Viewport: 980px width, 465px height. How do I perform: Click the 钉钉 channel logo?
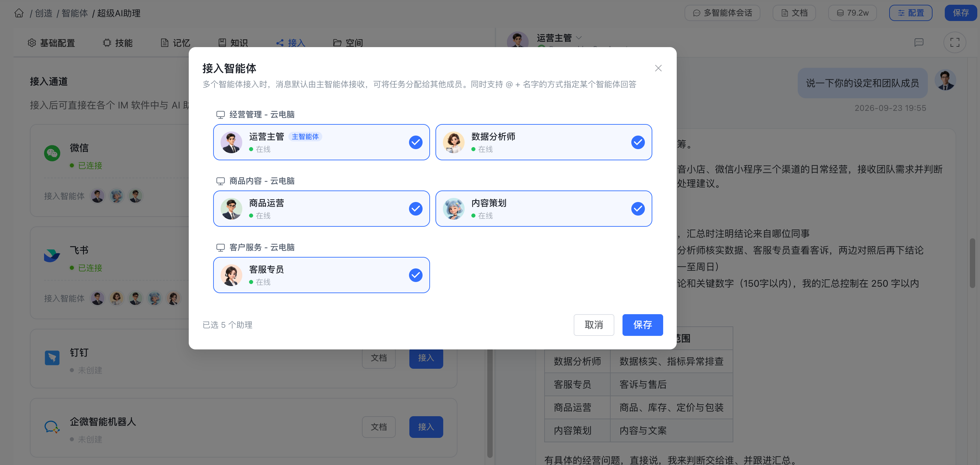[52, 358]
